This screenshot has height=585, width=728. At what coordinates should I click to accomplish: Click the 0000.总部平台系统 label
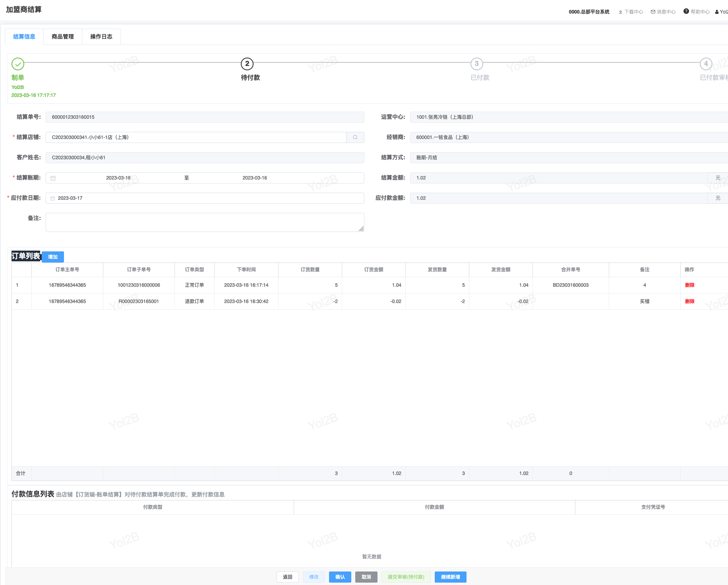pyautogui.click(x=589, y=12)
